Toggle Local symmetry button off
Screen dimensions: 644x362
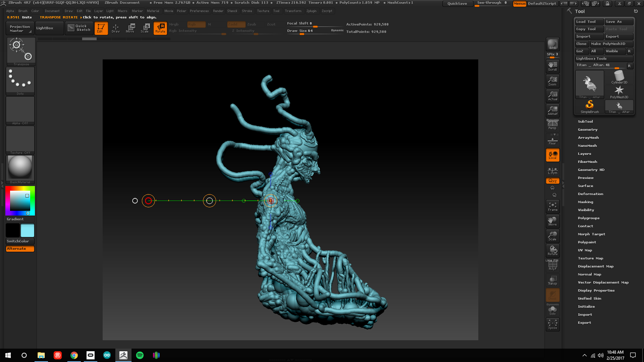pos(553,155)
